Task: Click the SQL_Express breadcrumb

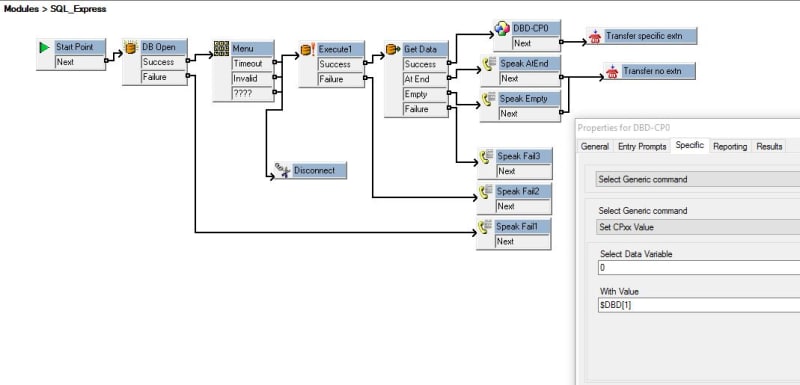Action: click(x=78, y=9)
